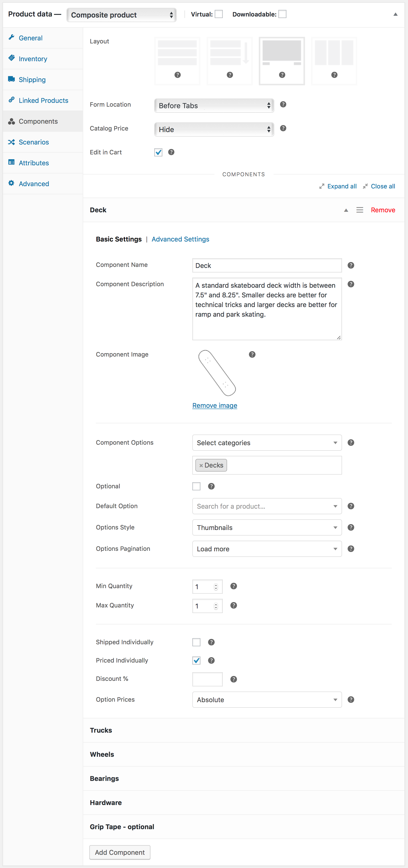The height and width of the screenshot is (868, 408).
Task: Toggle the Shipped Individually checkbox
Action: tap(196, 642)
